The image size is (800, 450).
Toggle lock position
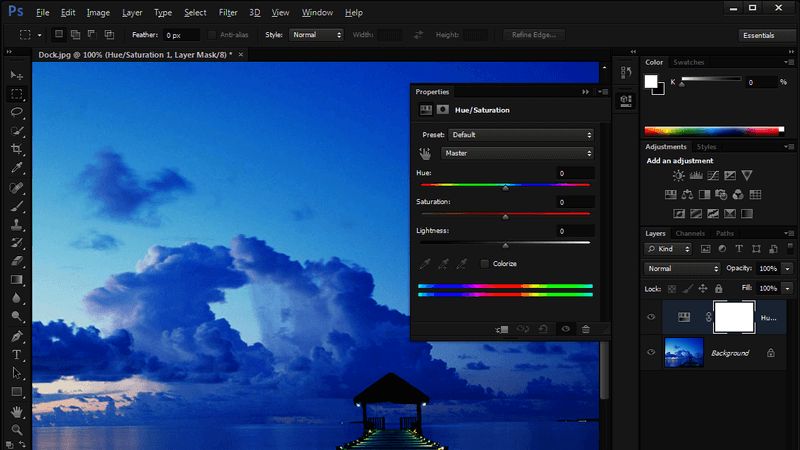coord(703,289)
